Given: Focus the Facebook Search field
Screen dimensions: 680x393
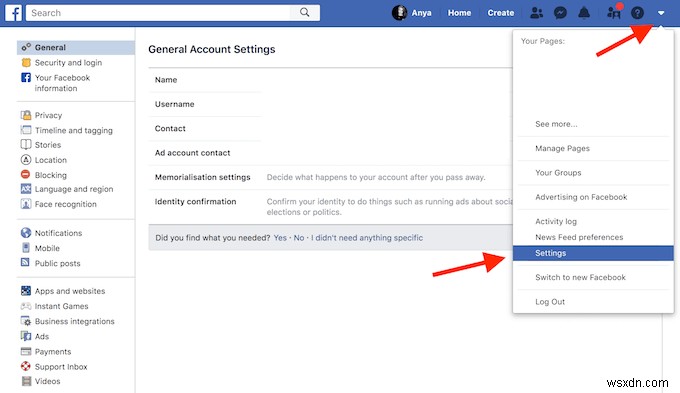Looking at the screenshot, I should (x=158, y=13).
